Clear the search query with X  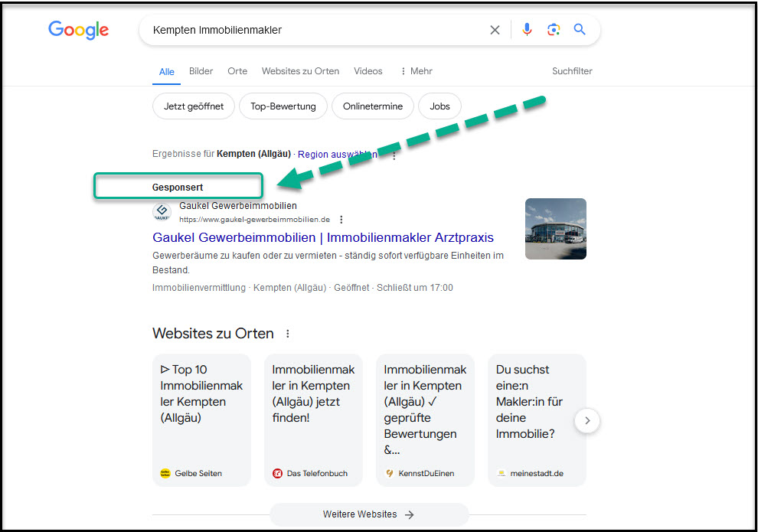(x=495, y=30)
